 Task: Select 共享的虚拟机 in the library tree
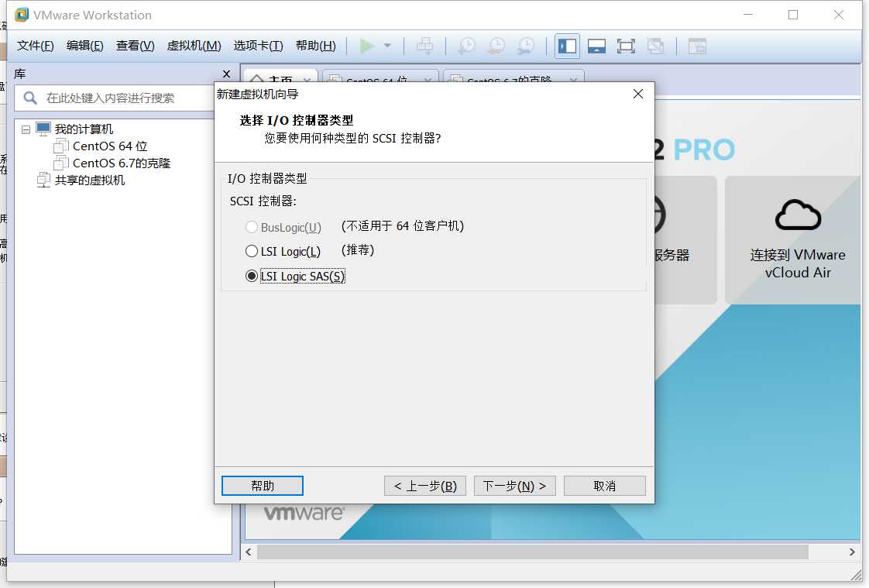coord(90,180)
